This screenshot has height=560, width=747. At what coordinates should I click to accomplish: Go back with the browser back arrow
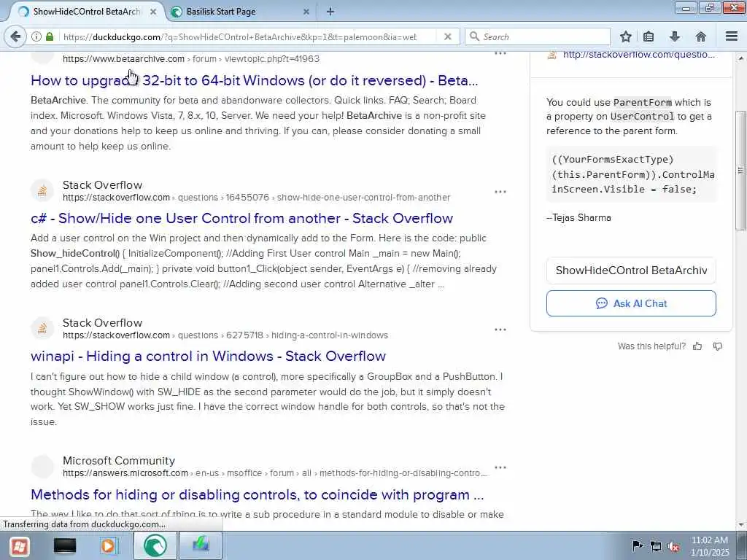point(15,36)
